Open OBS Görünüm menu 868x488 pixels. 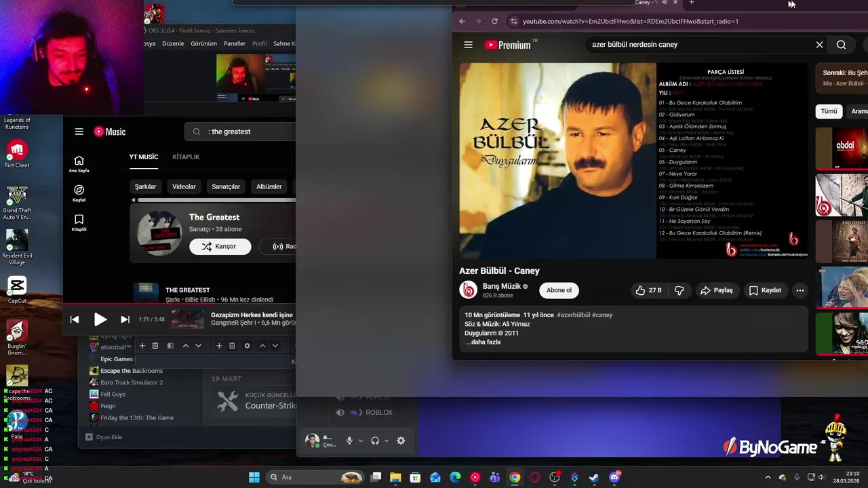[203, 43]
